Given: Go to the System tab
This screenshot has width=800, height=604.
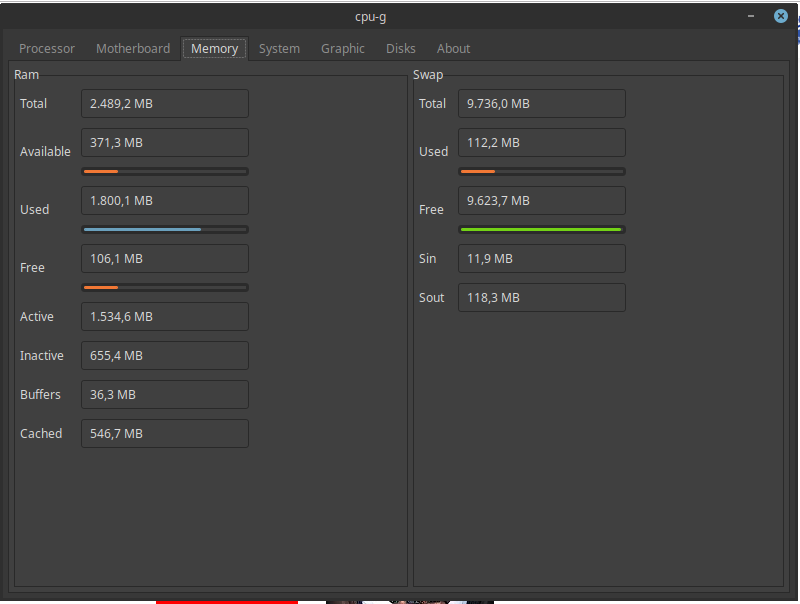Looking at the screenshot, I should [x=279, y=48].
